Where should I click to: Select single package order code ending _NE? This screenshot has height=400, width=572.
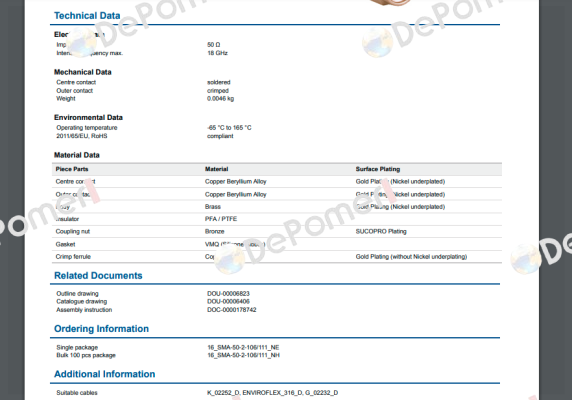(243, 347)
